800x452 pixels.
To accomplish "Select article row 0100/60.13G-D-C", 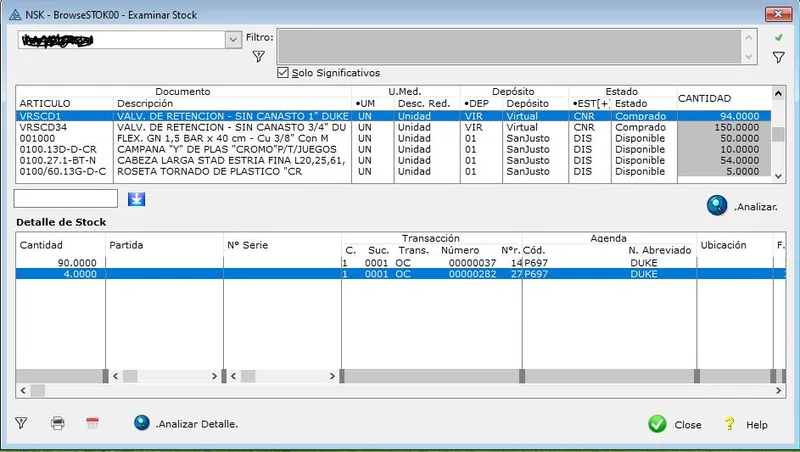I will [x=393, y=171].
